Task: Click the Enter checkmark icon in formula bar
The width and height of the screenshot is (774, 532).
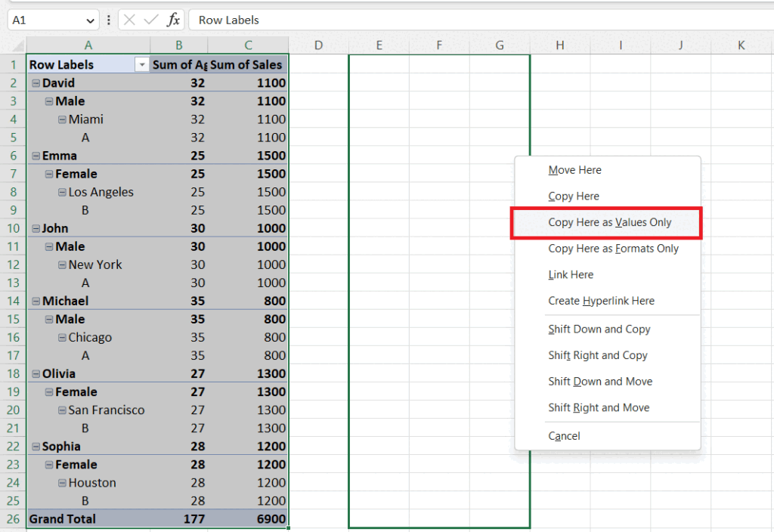Action: (150, 20)
